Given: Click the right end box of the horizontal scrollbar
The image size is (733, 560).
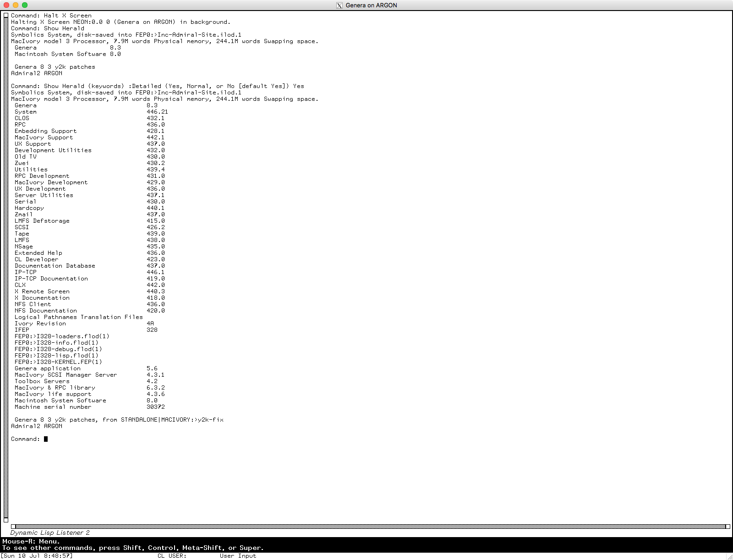Looking at the screenshot, I should (x=728, y=527).
